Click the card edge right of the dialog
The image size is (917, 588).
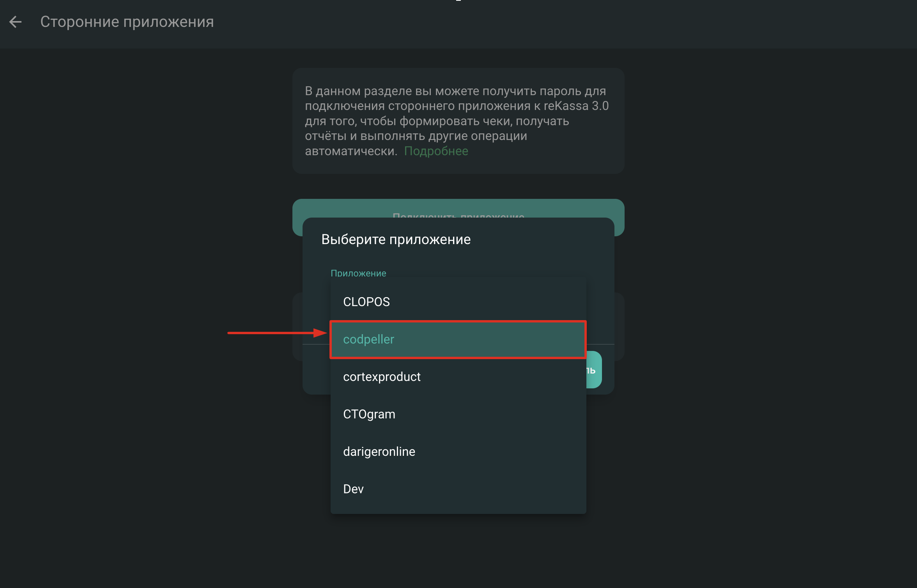pyautogui.click(x=620, y=327)
